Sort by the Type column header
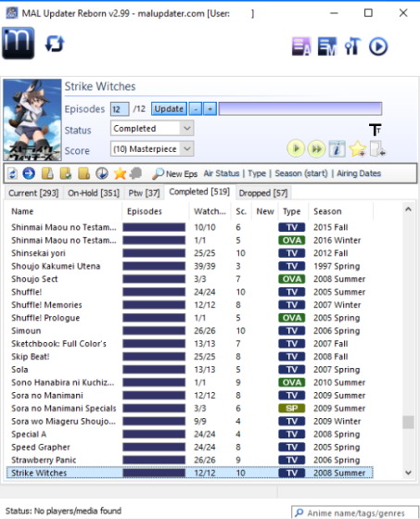Image resolution: width=420 pixels, height=519 pixels. coord(292,211)
